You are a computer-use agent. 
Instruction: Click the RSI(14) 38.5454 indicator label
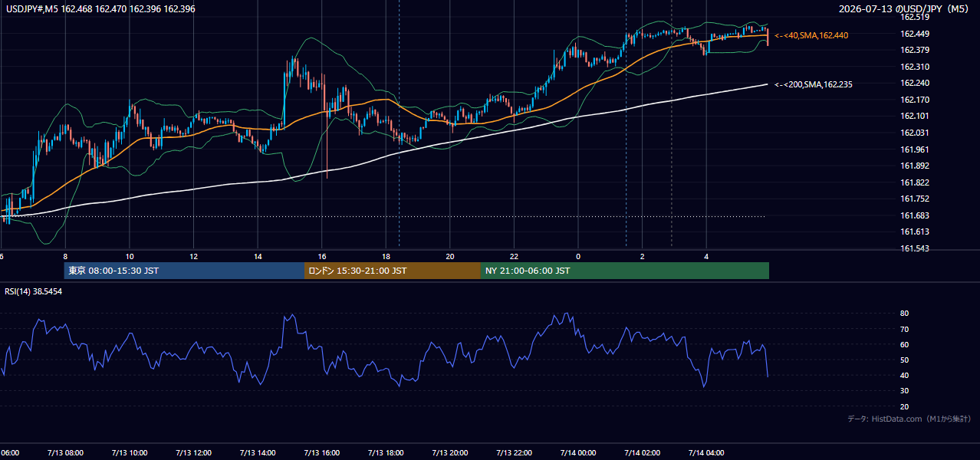pos(34,292)
